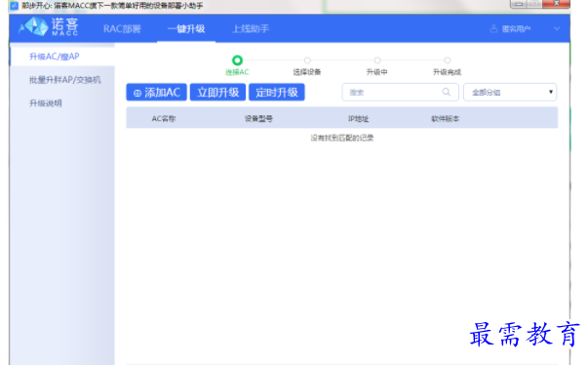This screenshot has height=365, width=588.
Task: Click the 诺客 MACC logo
Action: [49, 27]
